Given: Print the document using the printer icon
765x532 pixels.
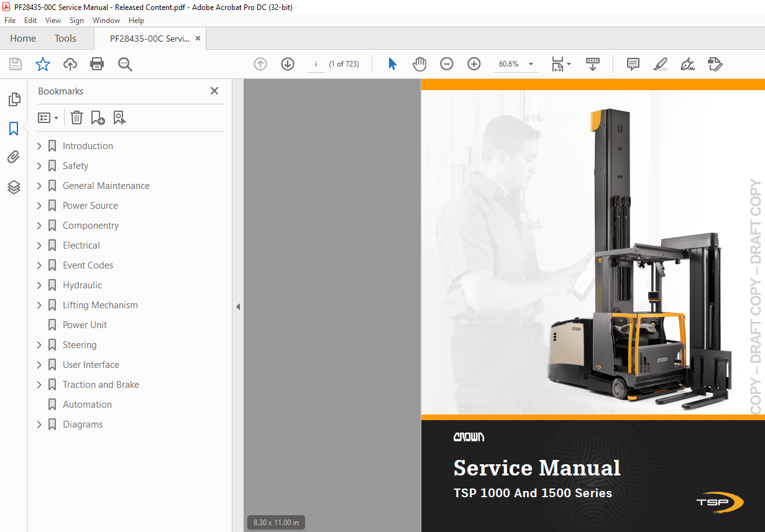Looking at the screenshot, I should tap(97, 64).
